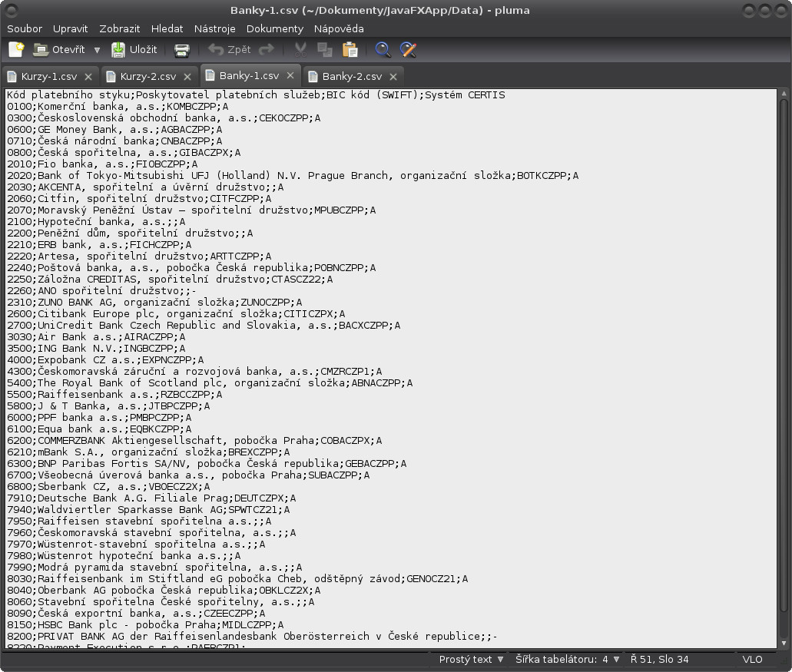Click scrollbar up arrow
This screenshot has height=672, width=792.
point(784,94)
